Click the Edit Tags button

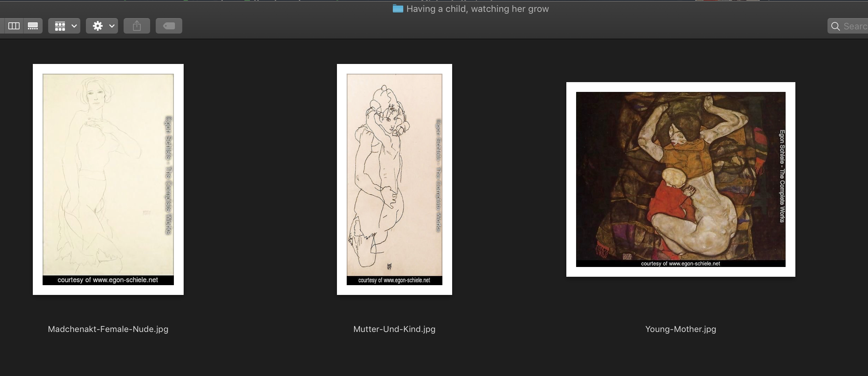(x=169, y=26)
